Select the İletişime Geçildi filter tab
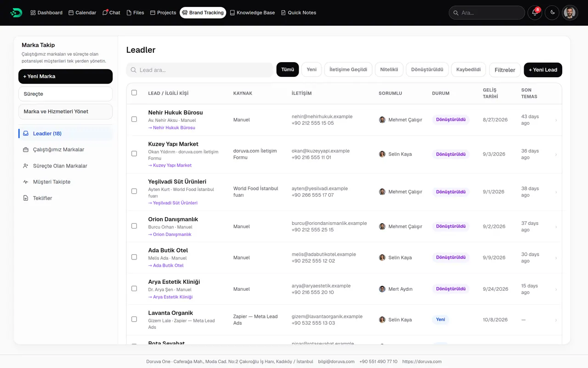 [349, 69]
